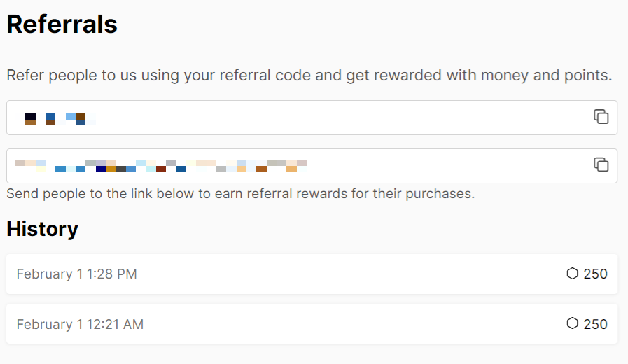Open the February 1 1:28 PM history entry
Viewport: 628px width, 364px height.
[312, 274]
